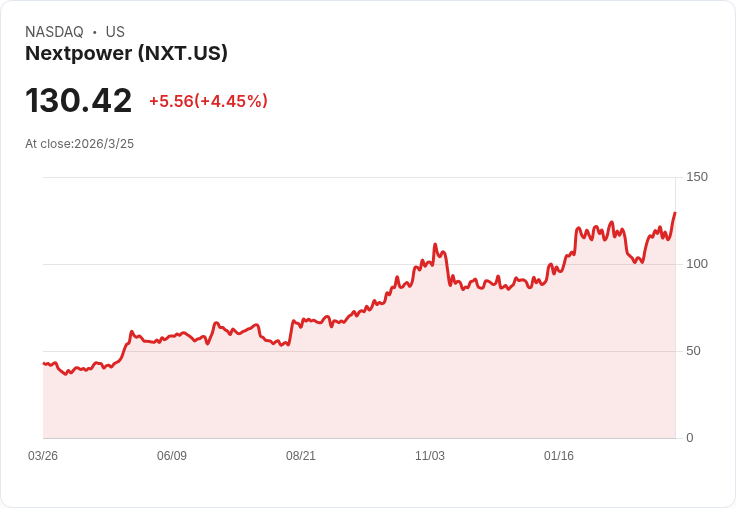The image size is (736, 508).
Task: Click the Nextpower (NXT.US) stock title
Action: (126, 53)
